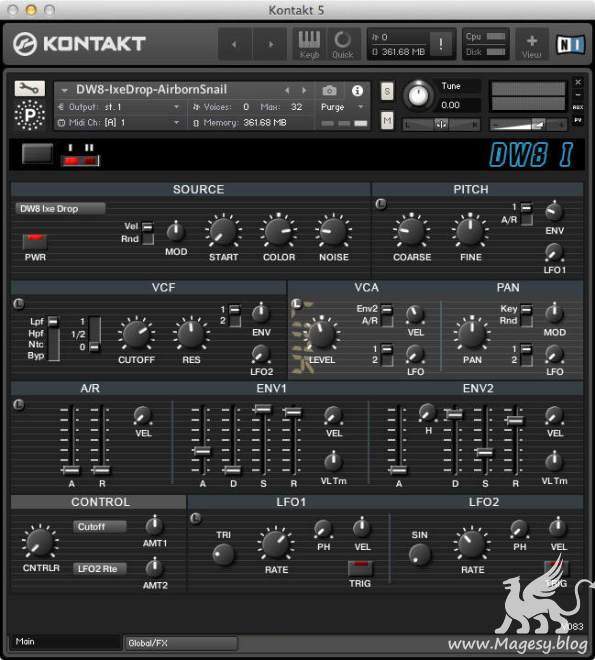Click the Max voices value 32
Screen dimensions: 595x660
coord(297,107)
